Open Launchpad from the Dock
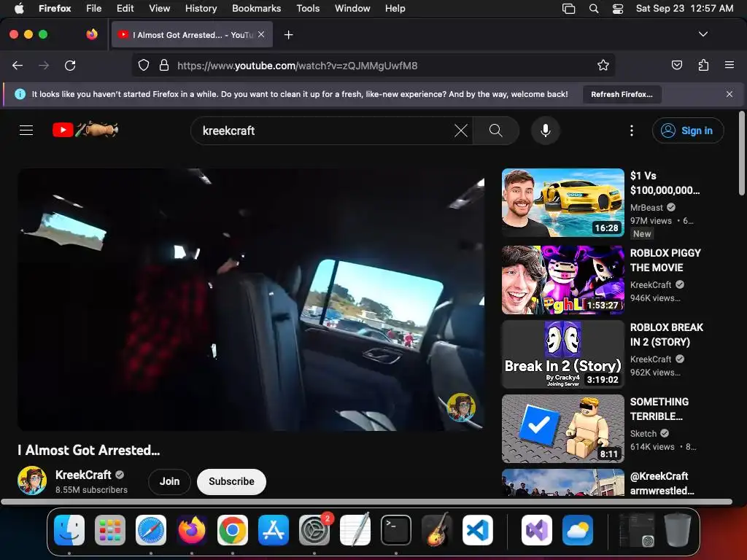 coord(110,530)
